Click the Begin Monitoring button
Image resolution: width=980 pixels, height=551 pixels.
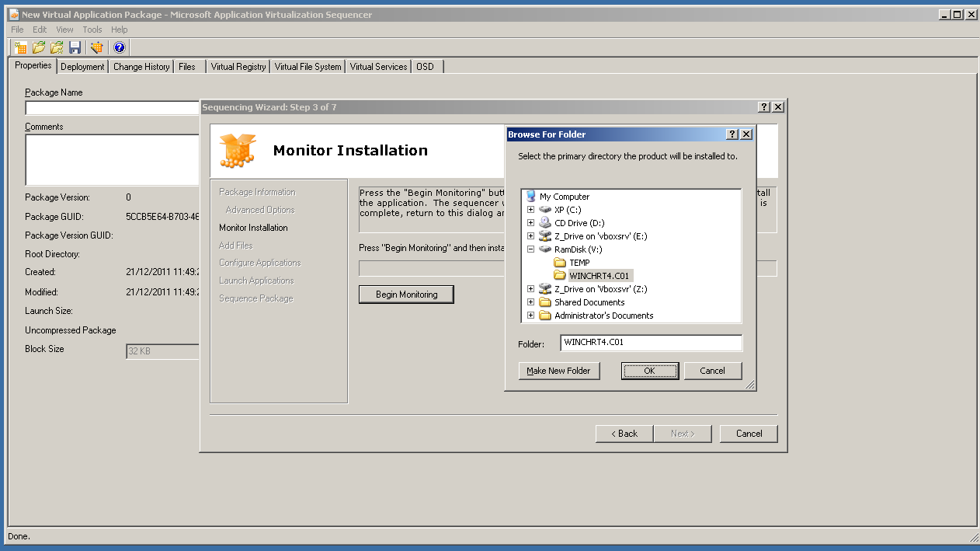406,295
